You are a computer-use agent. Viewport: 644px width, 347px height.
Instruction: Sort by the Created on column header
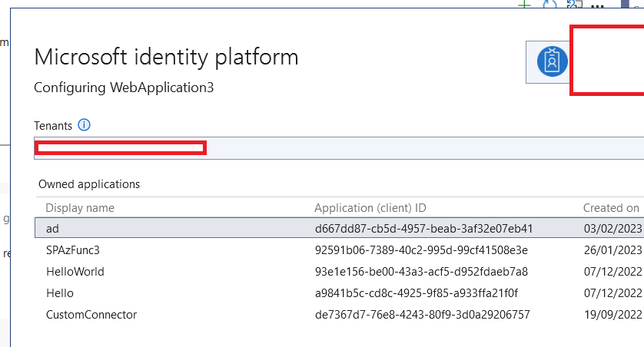tap(611, 208)
